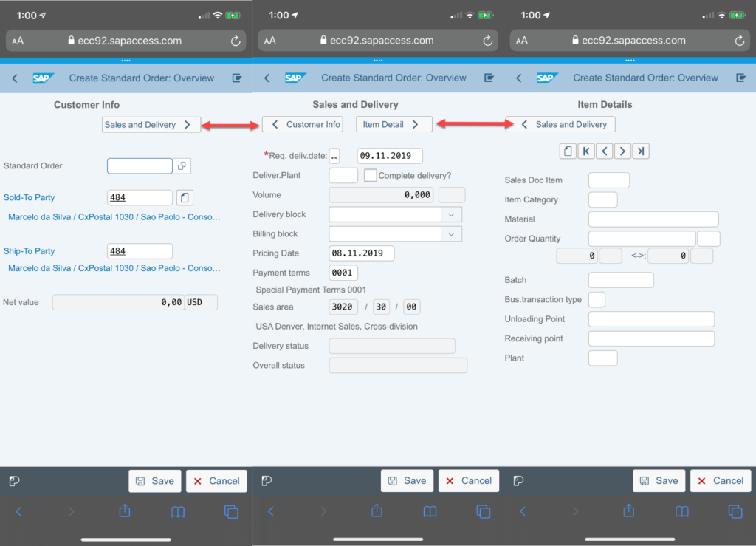
Task: Open the Standard Order matchcode search icon
Action: tap(182, 165)
